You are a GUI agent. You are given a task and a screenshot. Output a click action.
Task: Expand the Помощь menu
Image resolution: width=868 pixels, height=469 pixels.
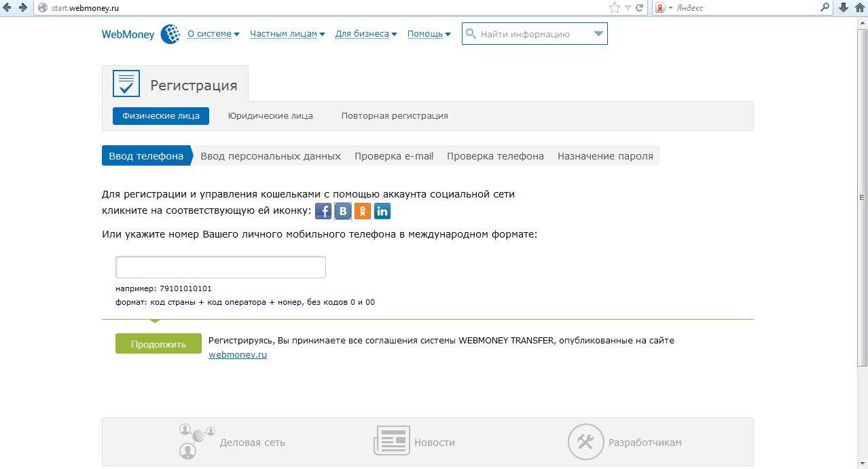coord(429,34)
